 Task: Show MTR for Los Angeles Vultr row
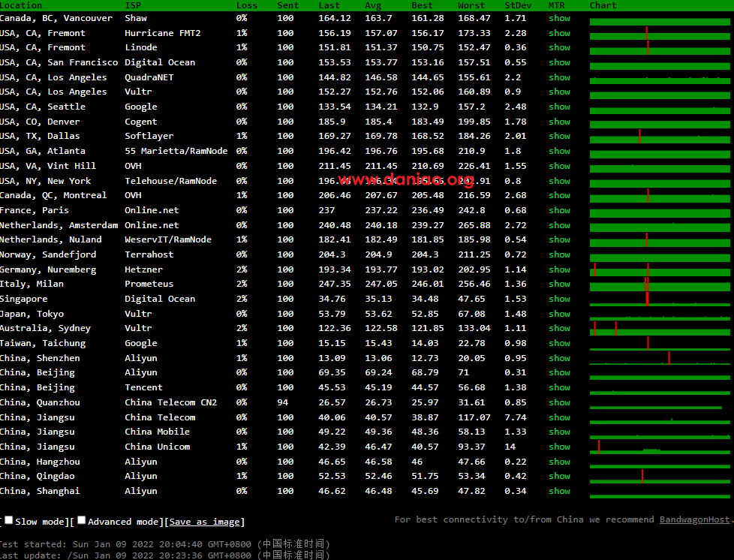559,92
